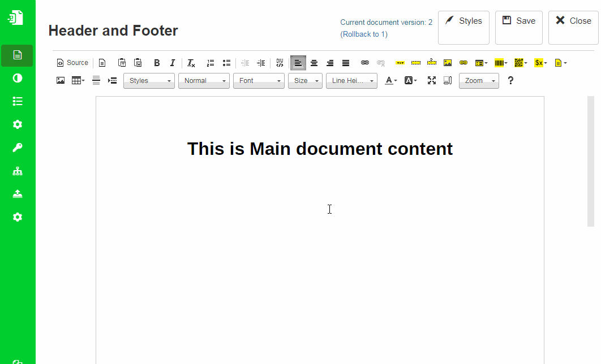Toggle bold formatting
601x364 pixels.
[157, 63]
